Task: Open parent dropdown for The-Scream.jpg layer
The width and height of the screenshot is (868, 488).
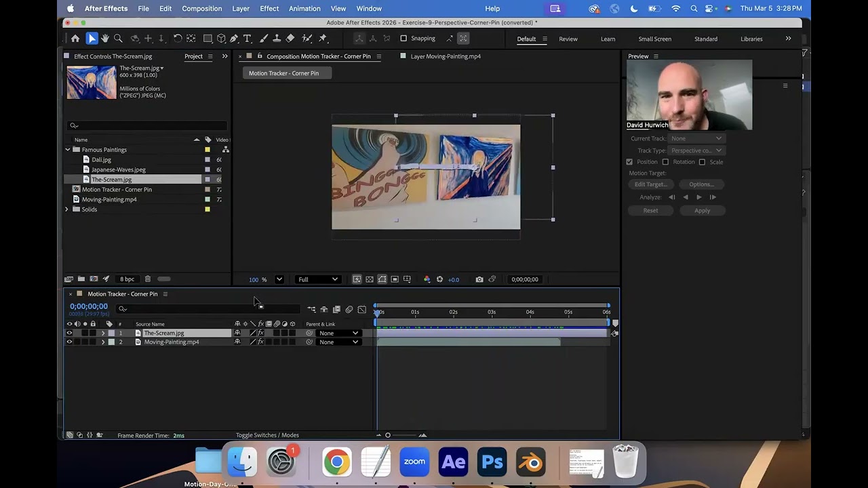Action: (338, 333)
